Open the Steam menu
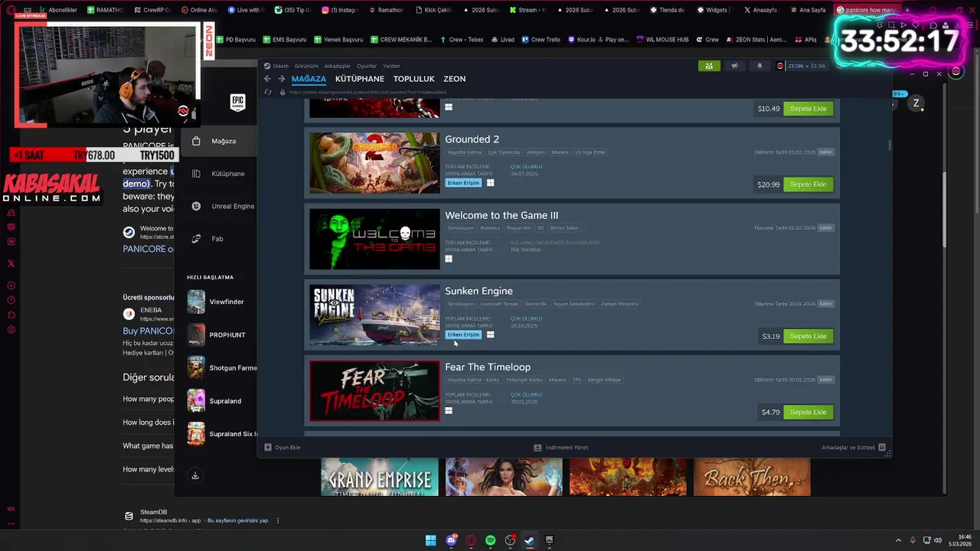This screenshot has height=551, width=980. (276, 66)
